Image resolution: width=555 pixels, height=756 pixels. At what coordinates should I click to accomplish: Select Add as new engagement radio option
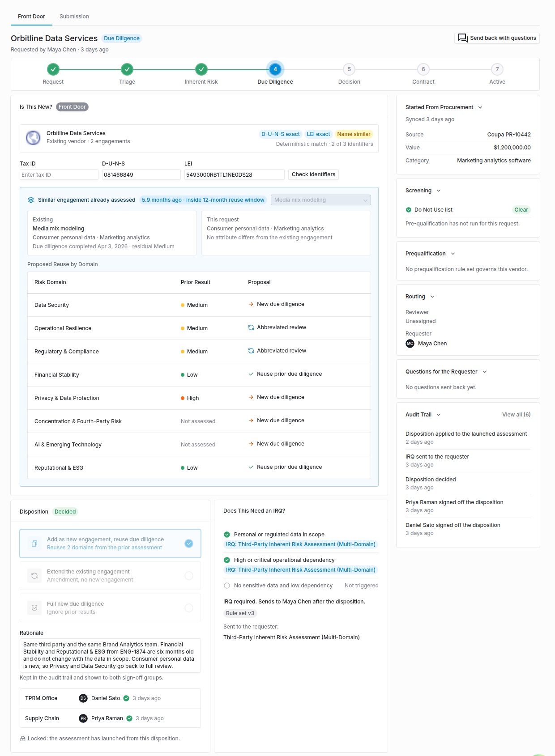pyautogui.click(x=189, y=544)
